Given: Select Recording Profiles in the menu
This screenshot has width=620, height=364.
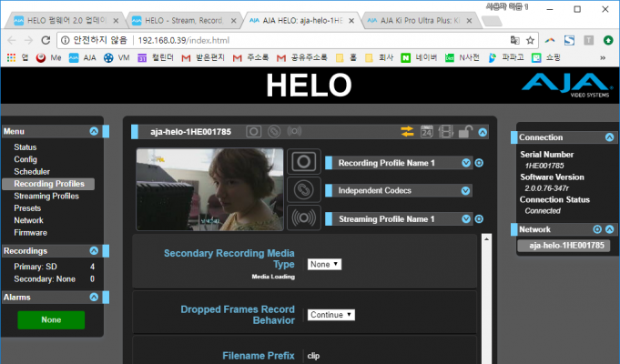Looking at the screenshot, I should click(x=49, y=184).
